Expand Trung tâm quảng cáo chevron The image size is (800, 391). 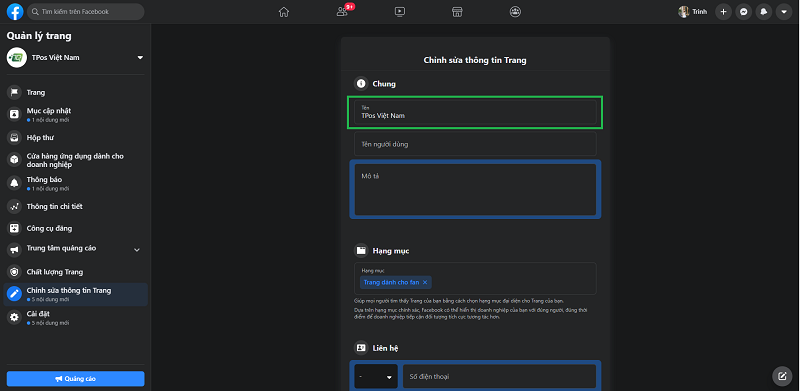(137, 250)
